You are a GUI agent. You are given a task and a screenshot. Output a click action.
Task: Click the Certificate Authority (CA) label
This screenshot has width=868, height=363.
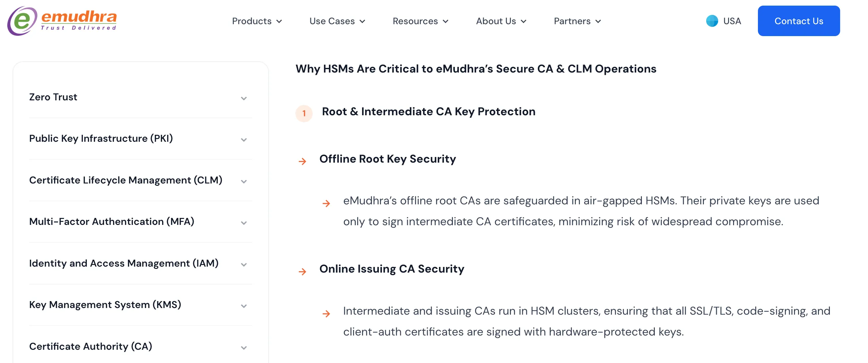point(91,346)
